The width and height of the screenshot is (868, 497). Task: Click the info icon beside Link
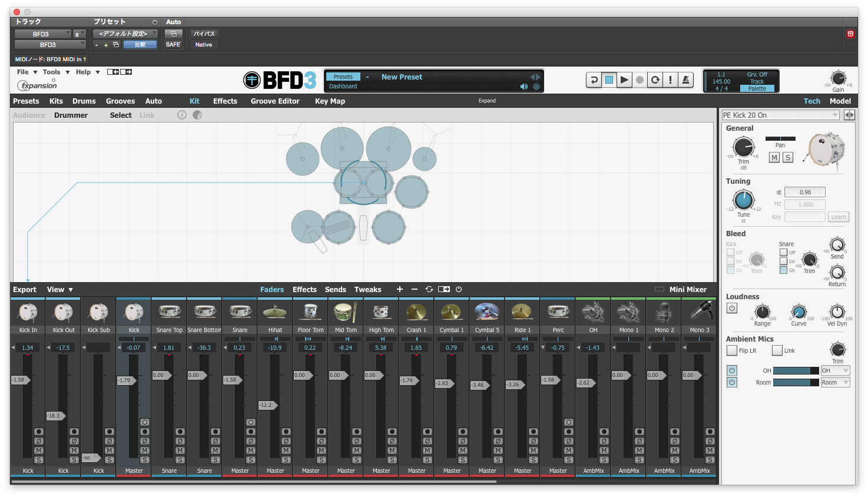tap(182, 115)
